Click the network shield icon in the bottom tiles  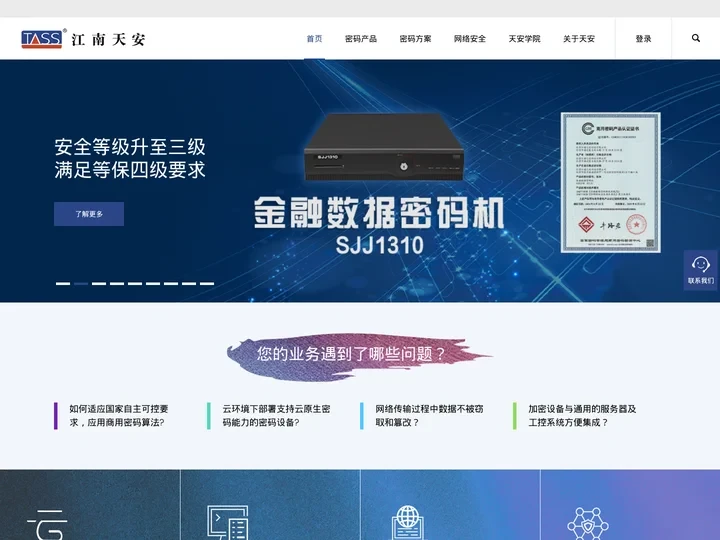(x=588, y=523)
